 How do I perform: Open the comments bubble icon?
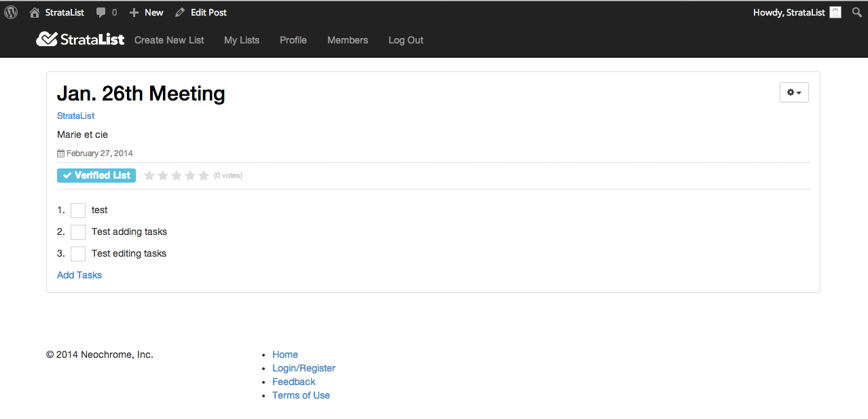pyautogui.click(x=101, y=12)
